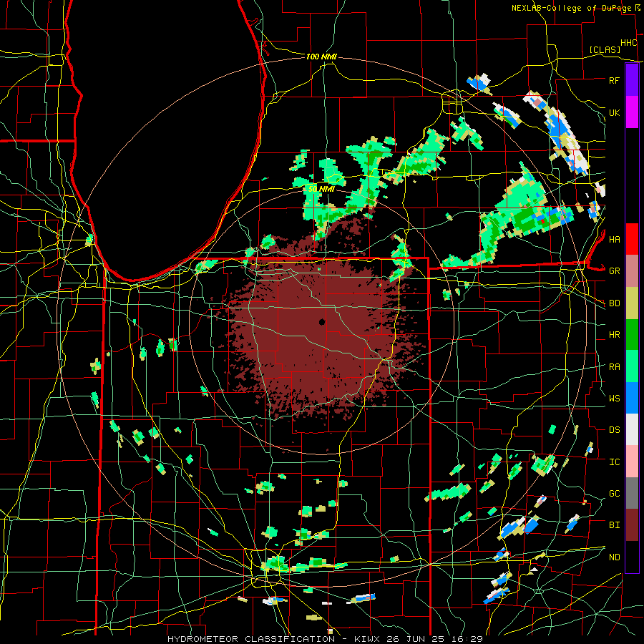Click the ND legend label
644x644 pixels.
615,557
